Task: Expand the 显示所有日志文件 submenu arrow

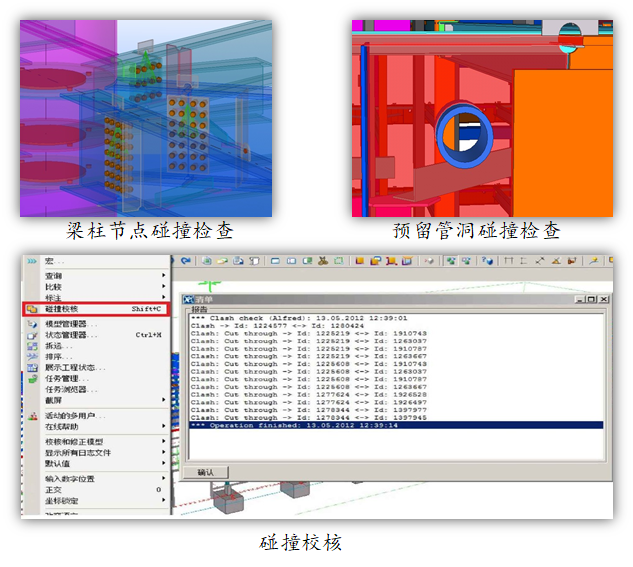Action: pos(163,452)
